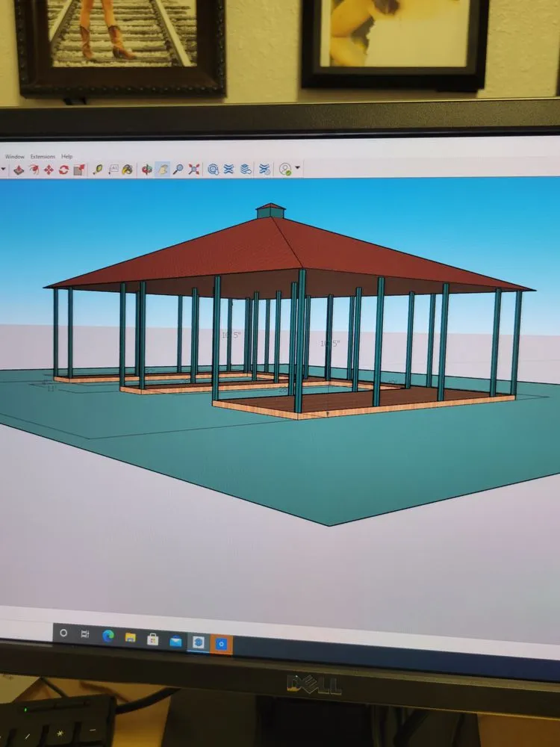This screenshot has width=560, height=747.
Task: Select the Text label tool
Action: point(113,170)
